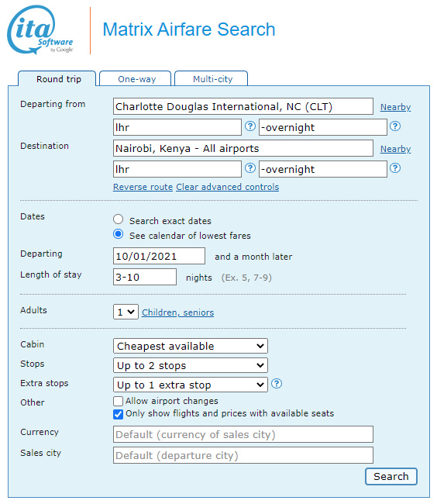Open help icon beside departure -overnight extension field
The image size is (437, 504).
click(x=395, y=126)
